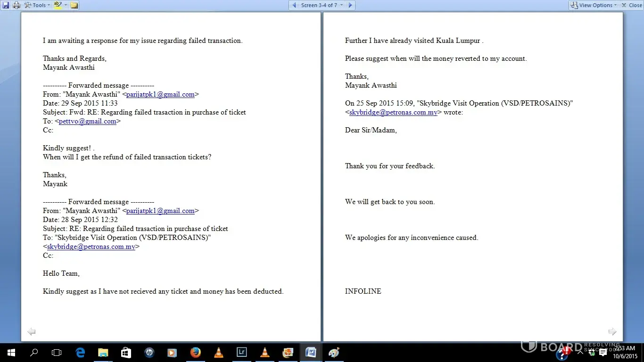This screenshot has width=644, height=362.
Task: Click the right page-turn arrow at page bottom
Action: [x=612, y=332]
